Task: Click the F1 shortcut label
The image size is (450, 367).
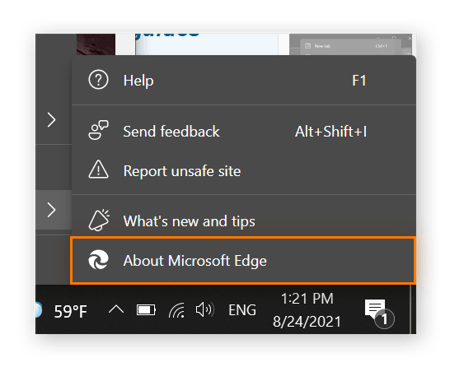Action: coord(359,81)
